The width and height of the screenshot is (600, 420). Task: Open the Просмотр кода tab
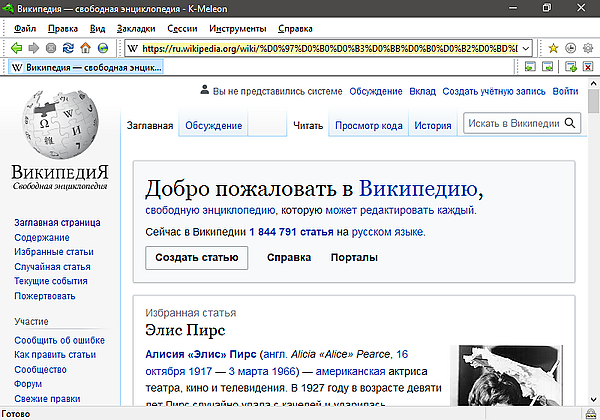369,125
